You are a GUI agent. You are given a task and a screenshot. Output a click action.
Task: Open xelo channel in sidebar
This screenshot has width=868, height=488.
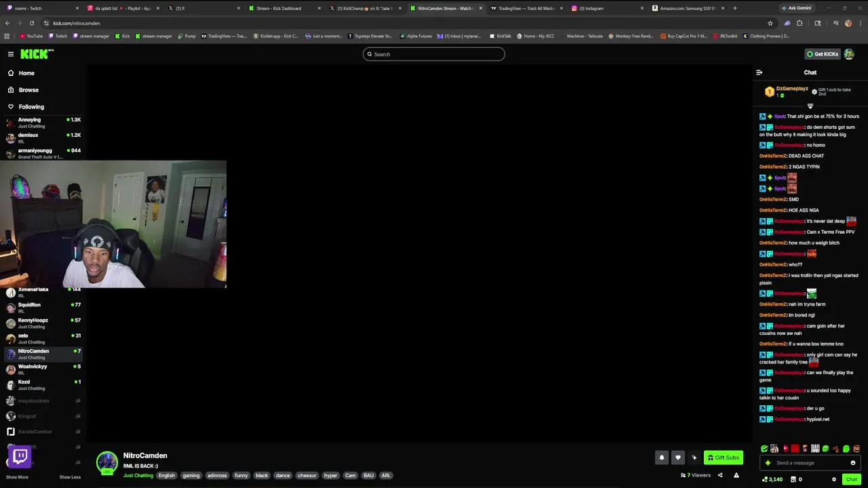click(43, 339)
